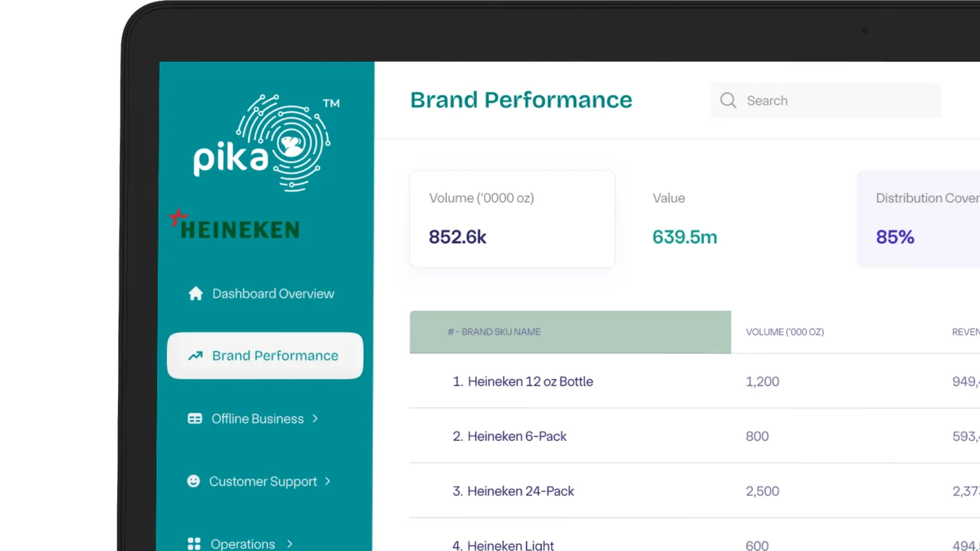Click the home icon beside Dashboard Overview
Image resolution: width=980 pixels, height=551 pixels.
(x=195, y=293)
